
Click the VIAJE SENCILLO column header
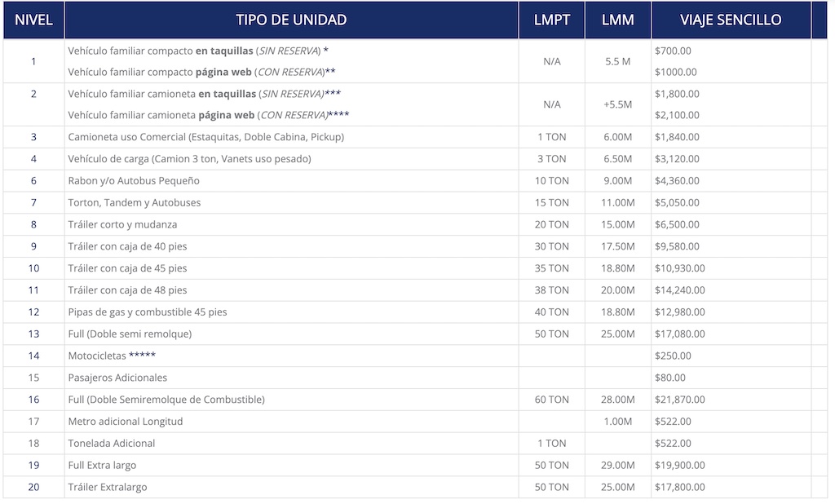click(x=731, y=20)
